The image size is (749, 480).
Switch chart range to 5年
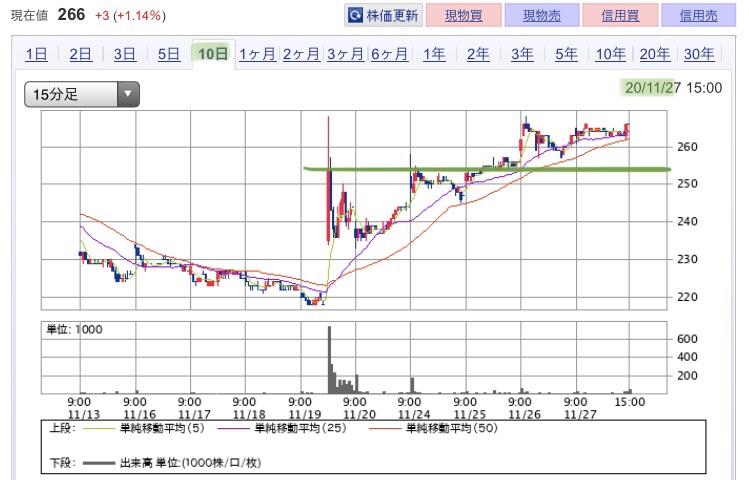[x=566, y=54]
